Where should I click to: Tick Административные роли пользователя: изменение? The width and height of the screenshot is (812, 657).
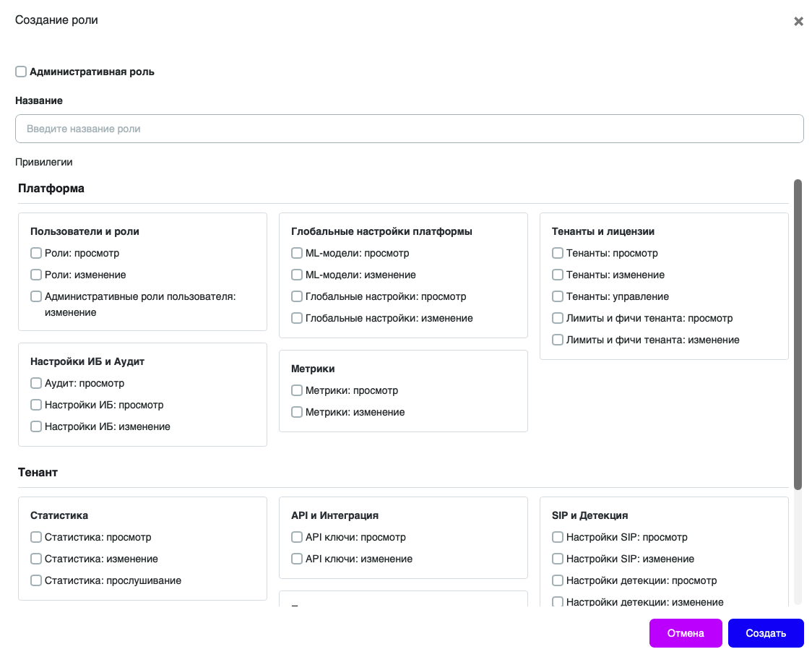point(35,296)
